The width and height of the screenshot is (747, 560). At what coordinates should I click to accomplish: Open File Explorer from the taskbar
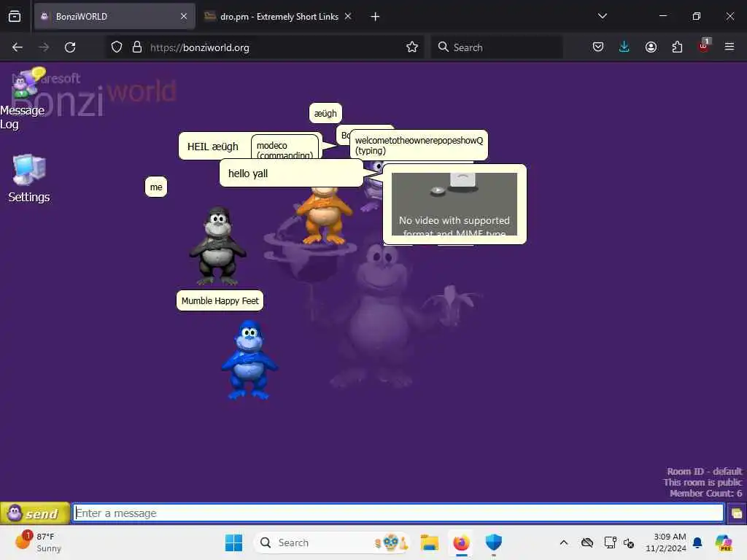click(x=429, y=542)
